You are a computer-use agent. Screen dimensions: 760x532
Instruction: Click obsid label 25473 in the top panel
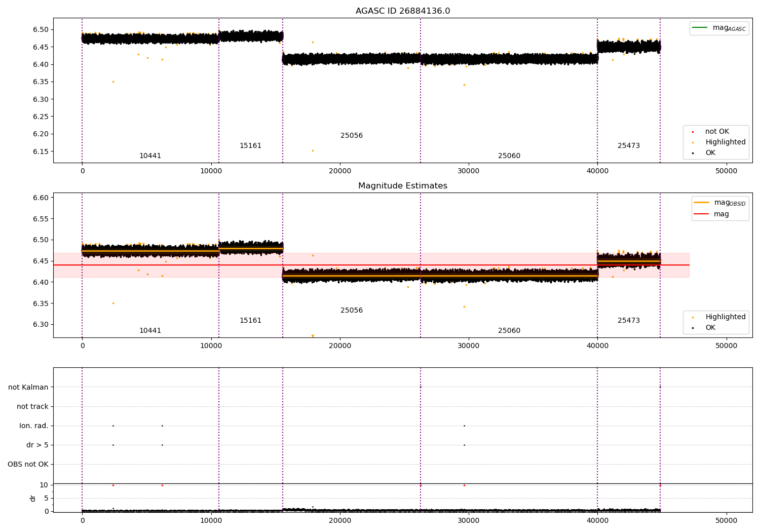629,146
